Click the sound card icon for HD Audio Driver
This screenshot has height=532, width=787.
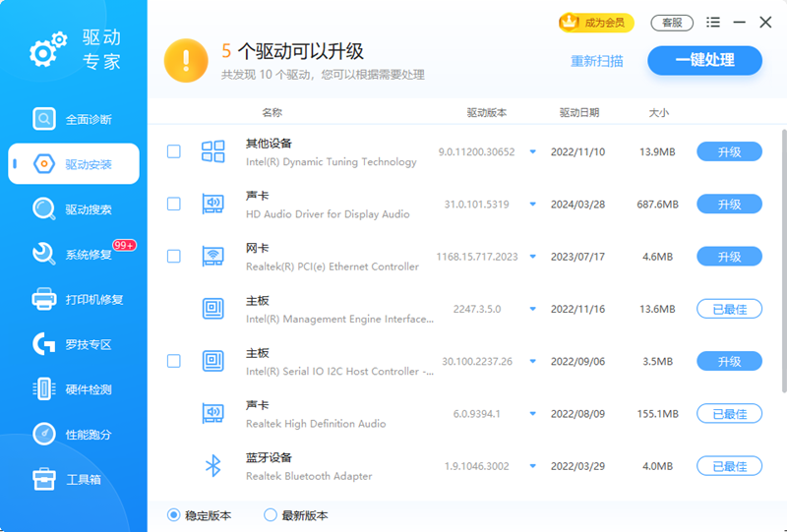click(x=212, y=204)
